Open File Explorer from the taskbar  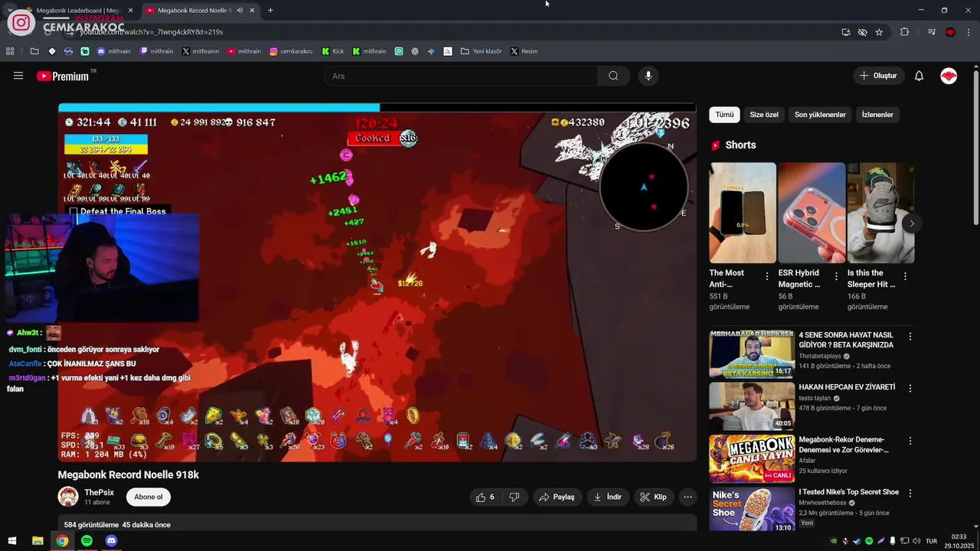(38, 541)
